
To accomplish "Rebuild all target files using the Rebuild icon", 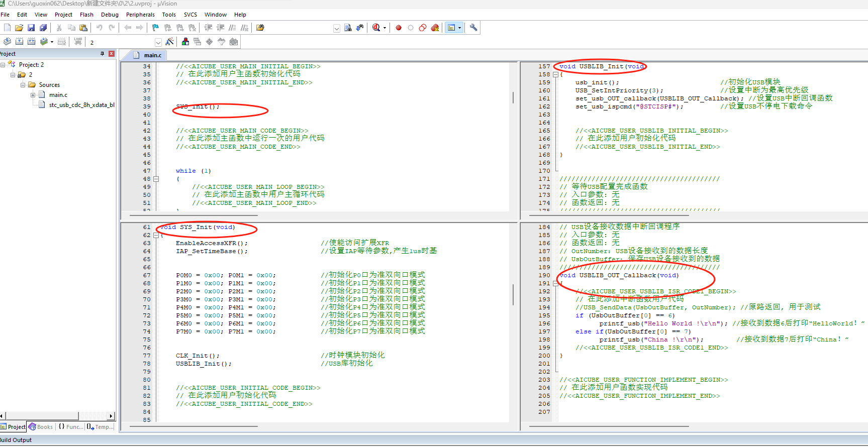I will [x=31, y=42].
